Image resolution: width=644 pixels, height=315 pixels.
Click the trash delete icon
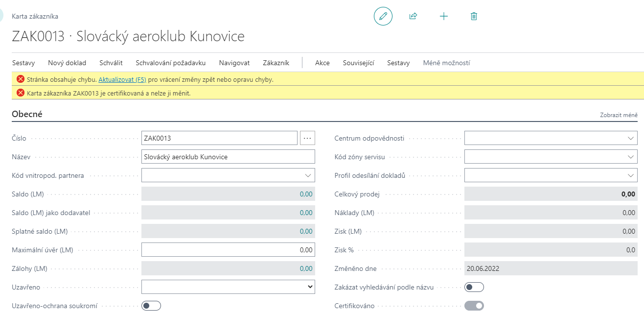coord(474,16)
